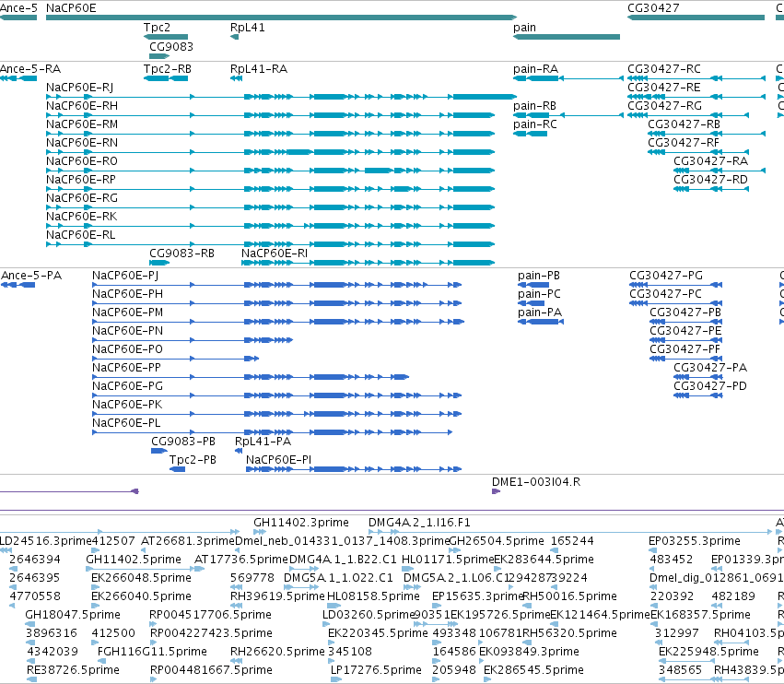Select the NaCP60E-RI transcript label
The width and height of the screenshot is (784, 684).
275,254
